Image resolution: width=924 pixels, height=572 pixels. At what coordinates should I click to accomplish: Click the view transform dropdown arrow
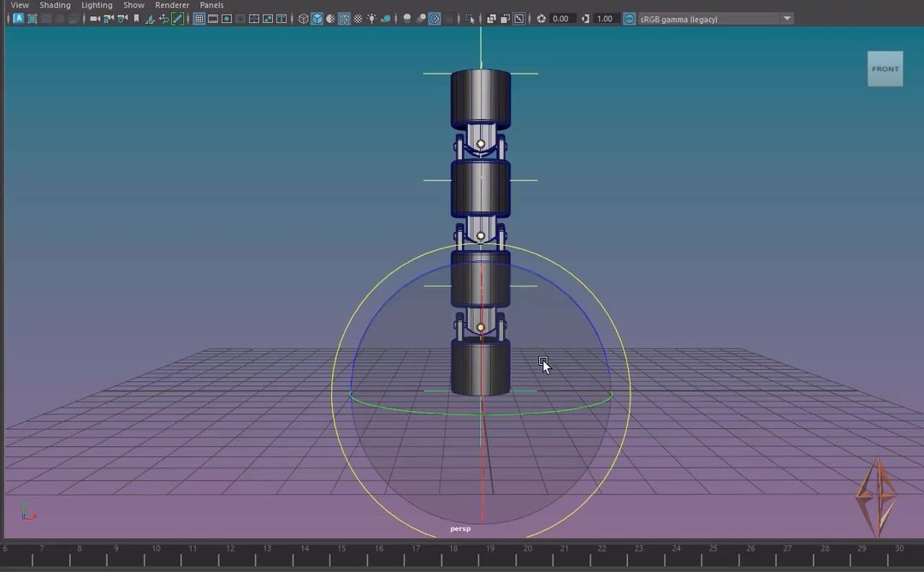787,19
